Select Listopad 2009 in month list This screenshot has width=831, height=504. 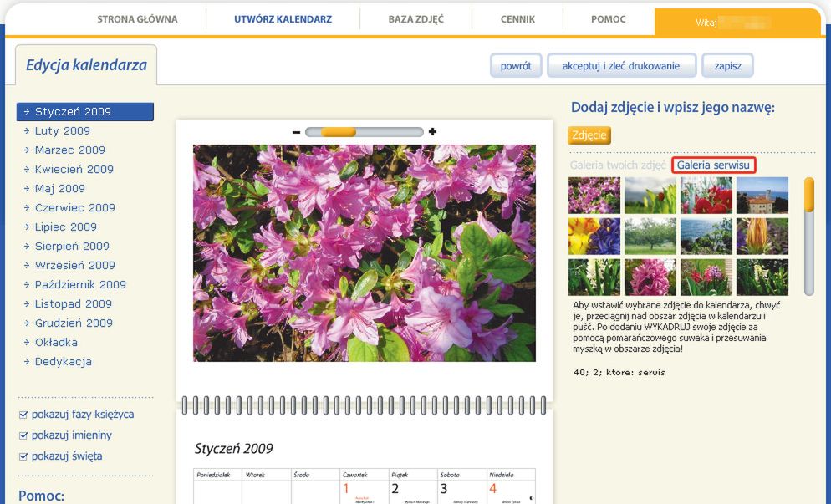tap(73, 304)
